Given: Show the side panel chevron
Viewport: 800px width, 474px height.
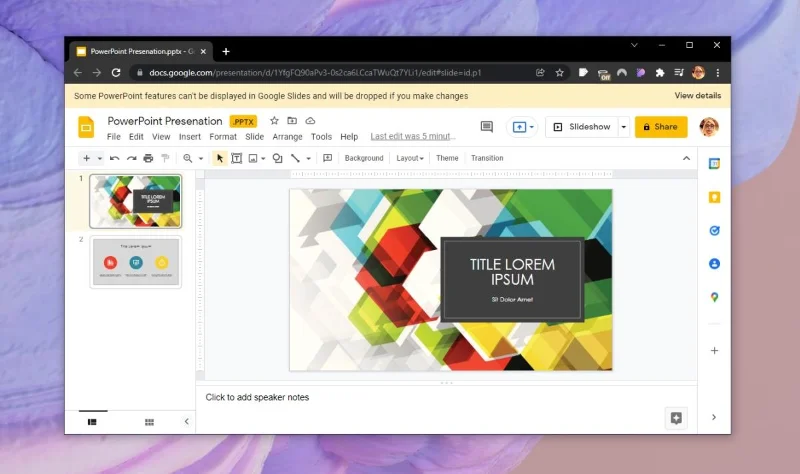Looking at the screenshot, I should point(714,417).
